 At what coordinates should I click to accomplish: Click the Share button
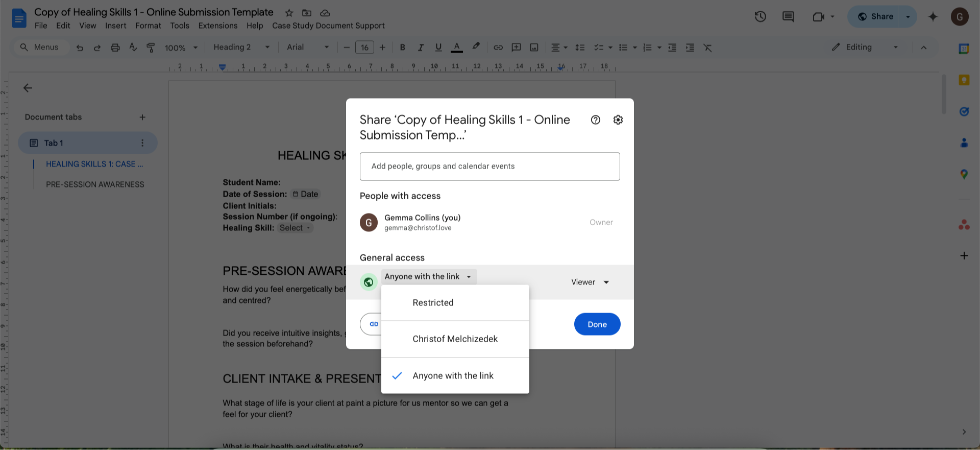[874, 17]
